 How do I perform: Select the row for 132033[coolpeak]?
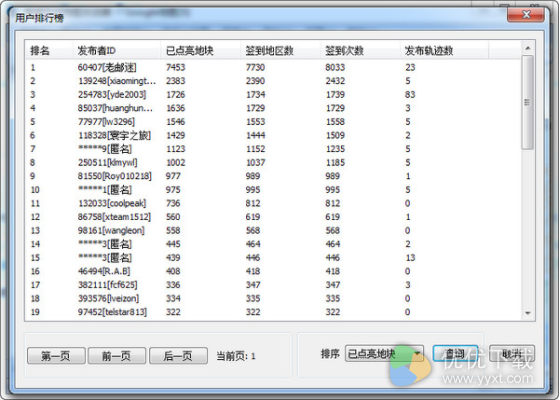click(x=273, y=203)
